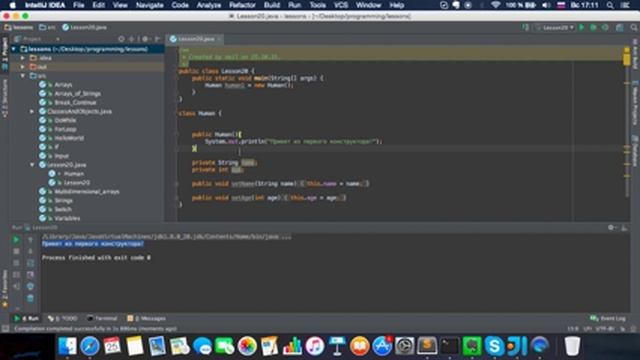This screenshot has width=640, height=360.
Task: Click the collapse all icon in Project panel
Action: point(132,39)
